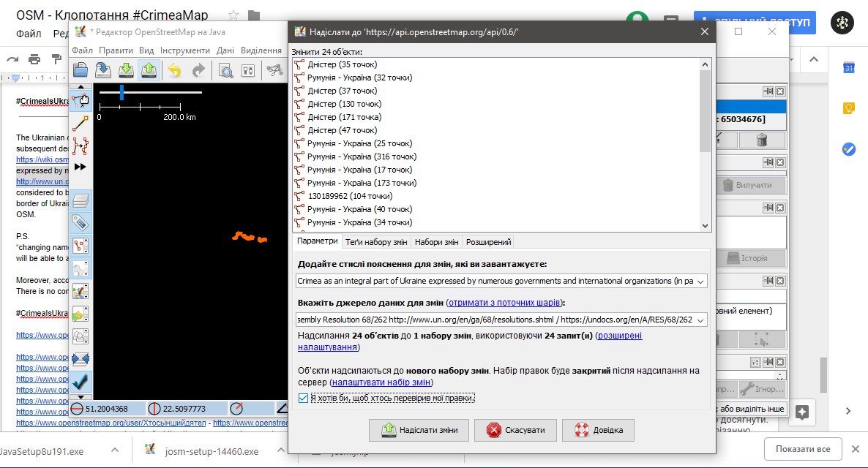The height and width of the screenshot is (468, 868).
Task: Toggle the Tags/Properties panel icon
Action: (x=81, y=223)
